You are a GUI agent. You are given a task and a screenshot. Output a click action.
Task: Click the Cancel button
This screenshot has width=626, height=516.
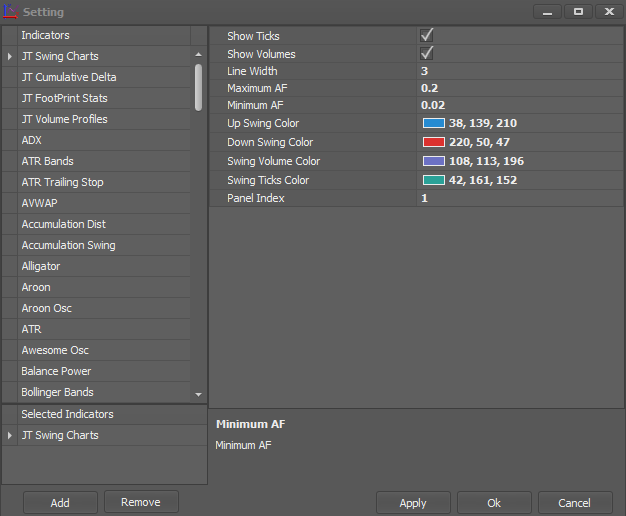(x=575, y=503)
